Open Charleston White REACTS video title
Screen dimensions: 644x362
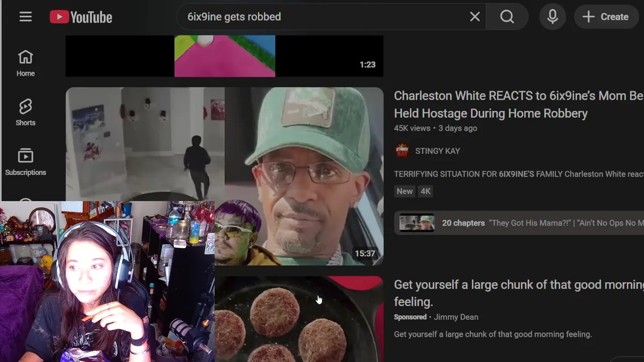click(x=519, y=104)
